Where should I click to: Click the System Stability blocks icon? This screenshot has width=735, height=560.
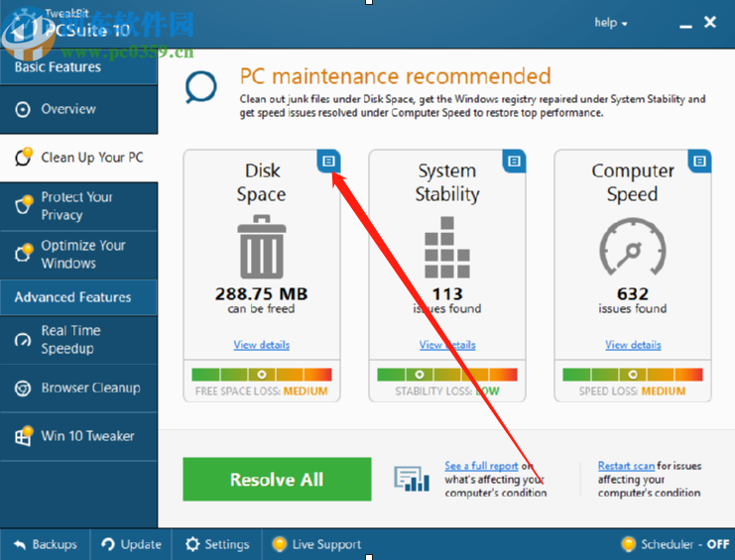[447, 247]
